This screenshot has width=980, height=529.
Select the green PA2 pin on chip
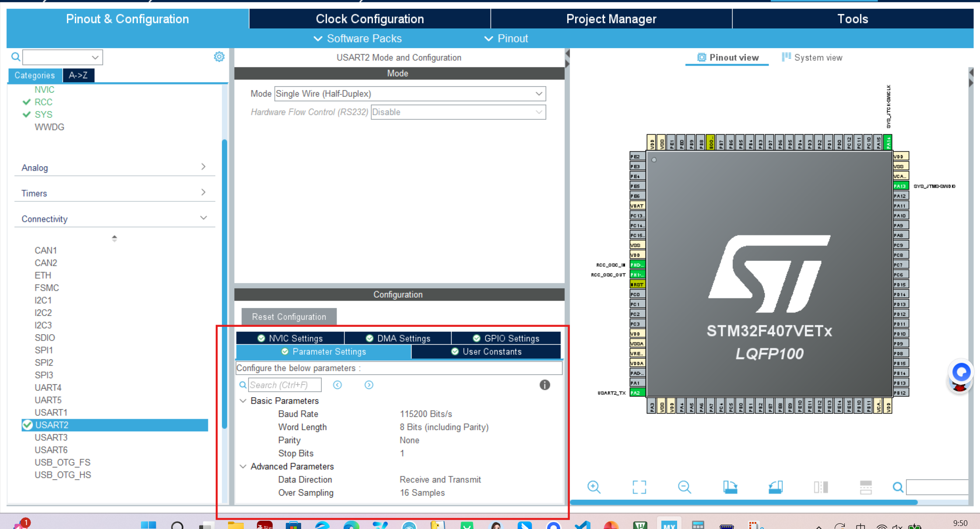click(x=637, y=392)
